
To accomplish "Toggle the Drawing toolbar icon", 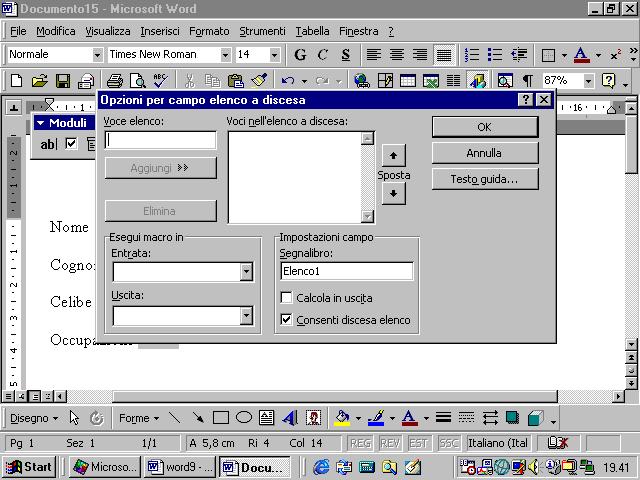I will coord(477,81).
